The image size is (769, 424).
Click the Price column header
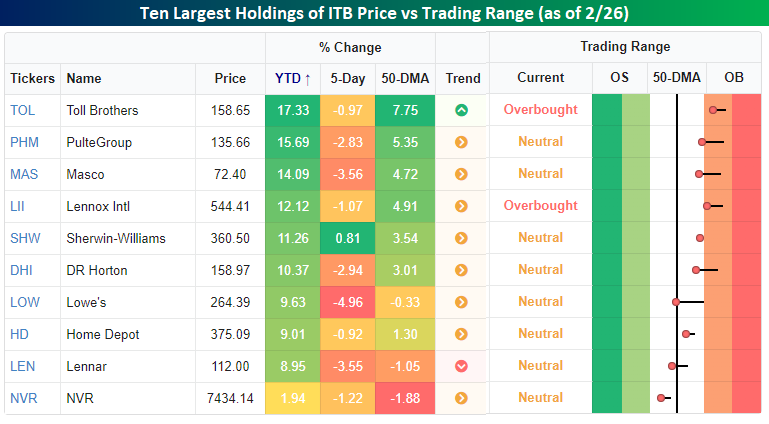[230, 78]
